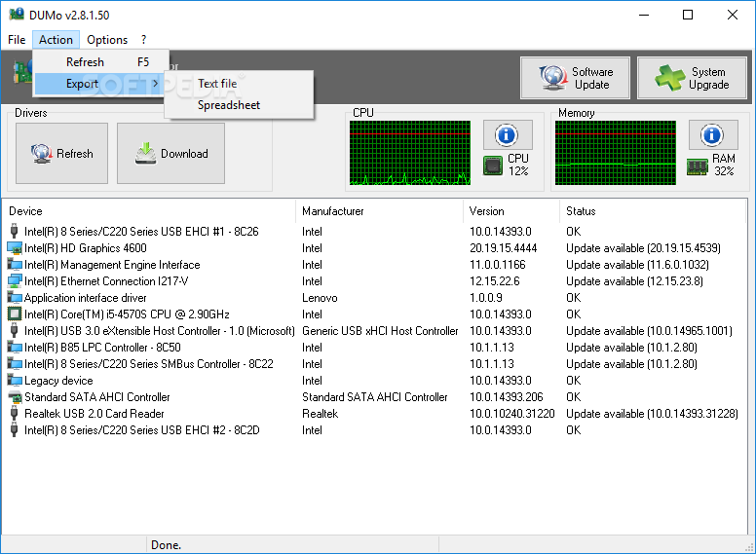The height and width of the screenshot is (554, 756).
Task: Click the USB EHCI #2 - 8C2D icon
Action: [x=14, y=430]
